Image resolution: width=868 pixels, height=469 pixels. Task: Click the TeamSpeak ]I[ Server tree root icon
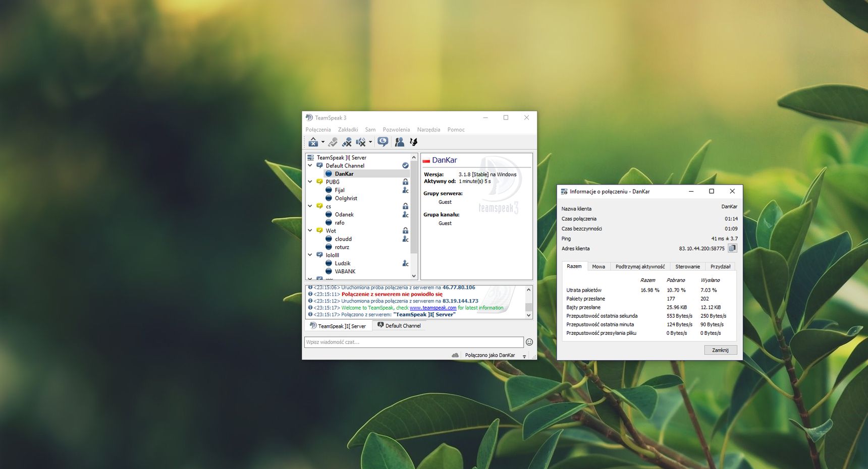[311, 157]
